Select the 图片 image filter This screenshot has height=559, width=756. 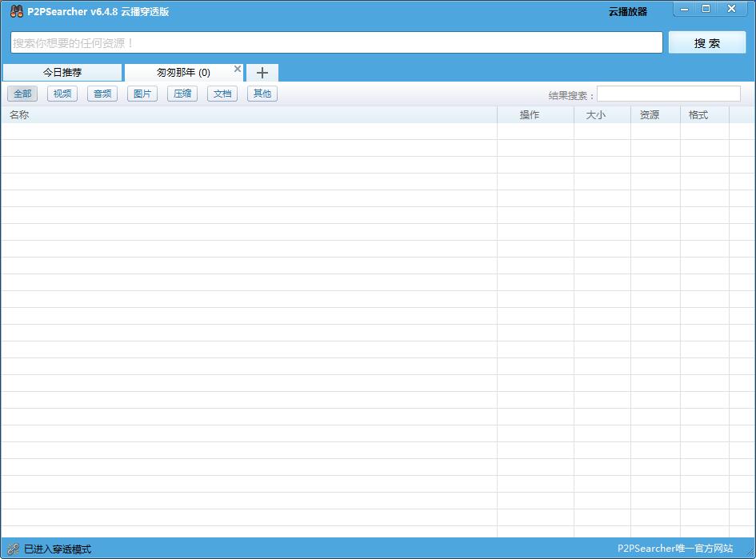click(x=142, y=94)
